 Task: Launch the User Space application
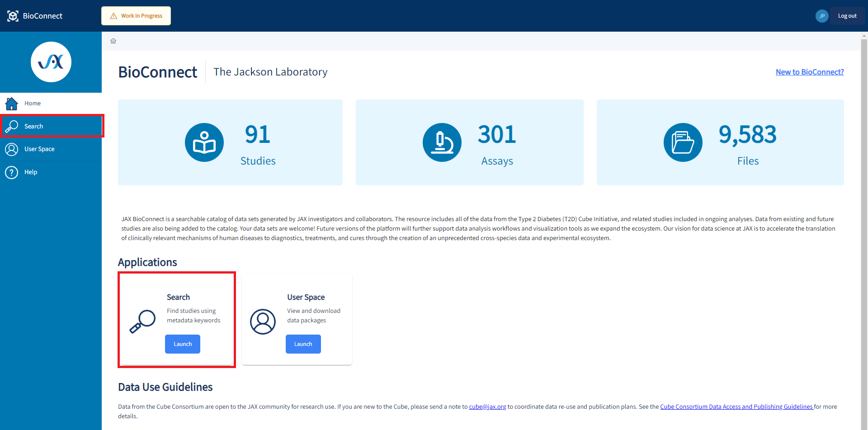point(303,344)
